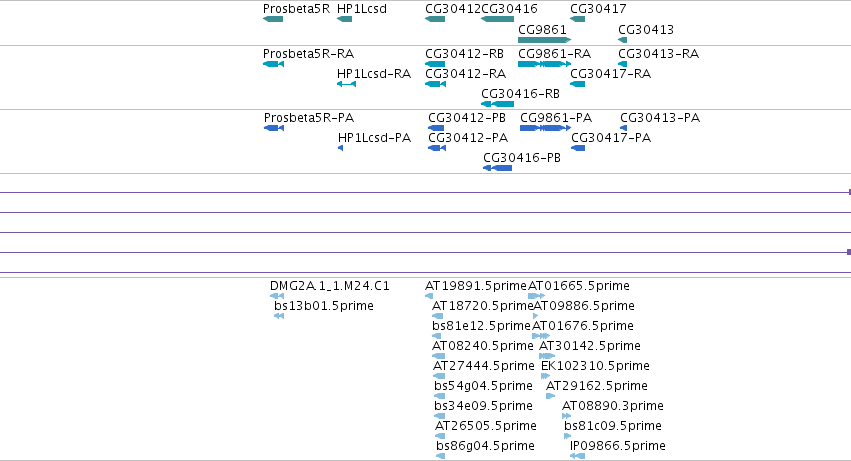Select protein label CG30412-PB
851x461 pixels.
(467, 118)
